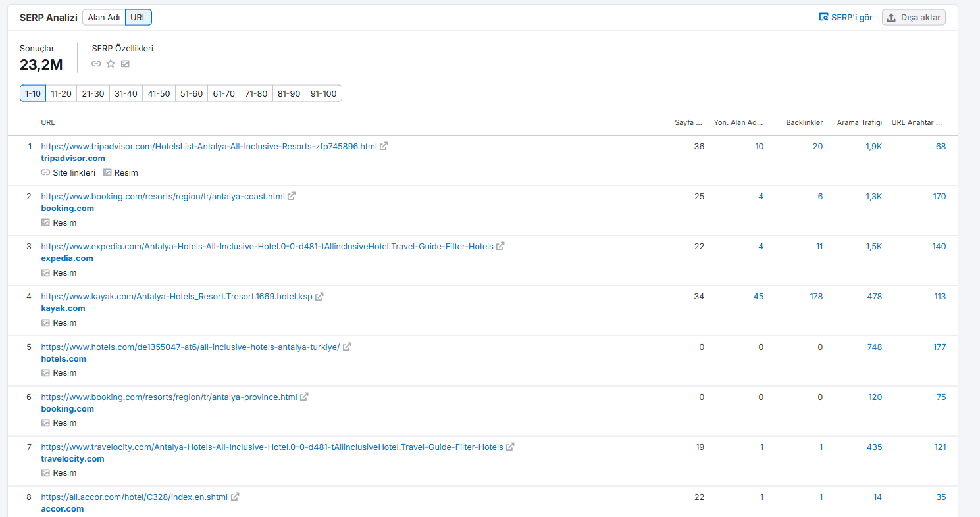Open external link icon for travelocity URL
The image size is (980, 517).
[510, 447]
